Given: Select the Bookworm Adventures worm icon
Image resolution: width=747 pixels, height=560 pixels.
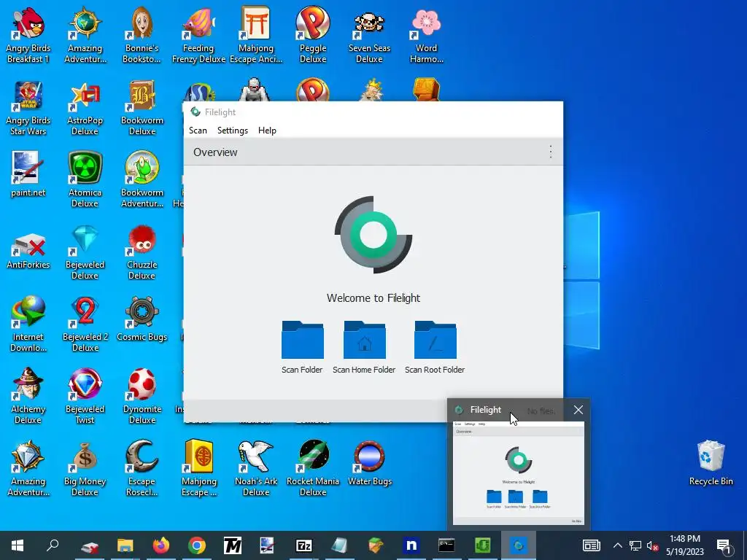Looking at the screenshot, I should point(142,179).
